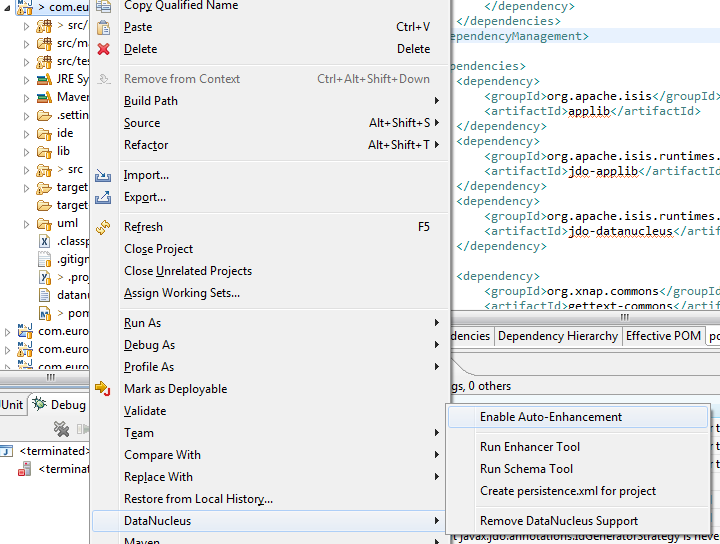Click the Debug tab bug icon
This screenshot has height=544, width=720.
coord(39,404)
